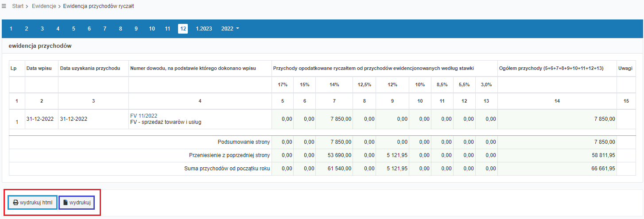Screen dimensions: 644x219
Task: Select the active month 12 tab
Action: click(183, 29)
